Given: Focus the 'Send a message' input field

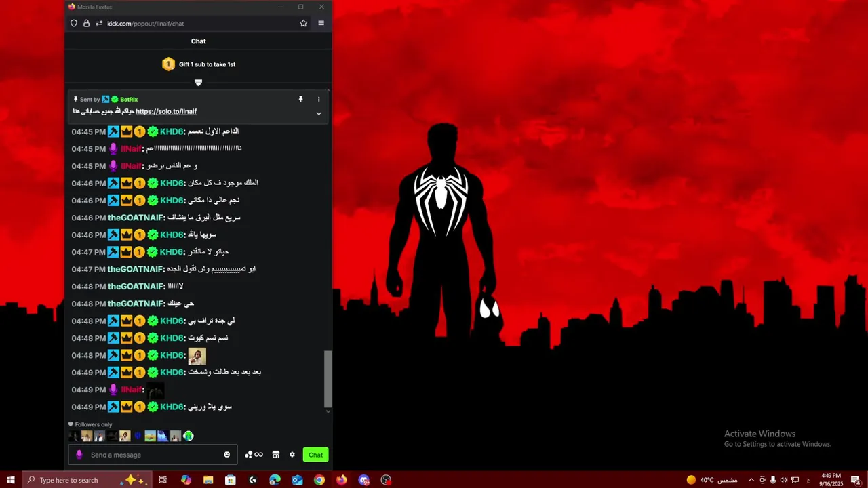Looking at the screenshot, I should pyautogui.click(x=153, y=455).
